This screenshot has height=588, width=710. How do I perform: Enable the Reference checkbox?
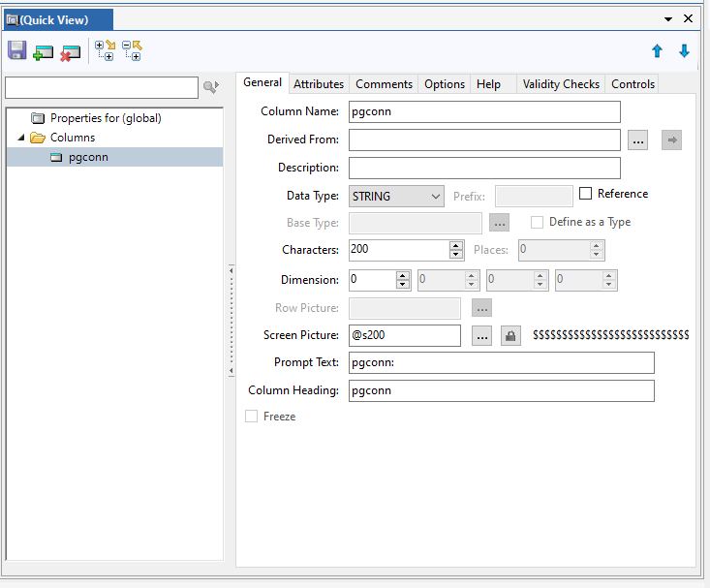tap(585, 194)
